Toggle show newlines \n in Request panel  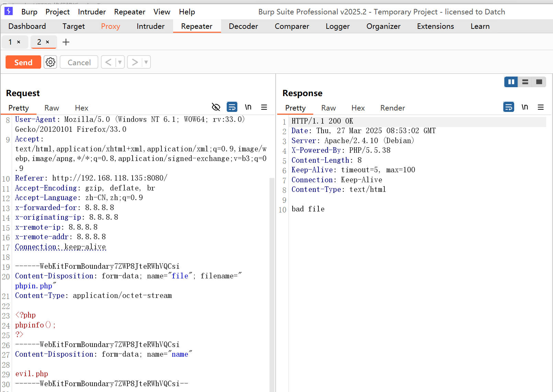point(248,107)
